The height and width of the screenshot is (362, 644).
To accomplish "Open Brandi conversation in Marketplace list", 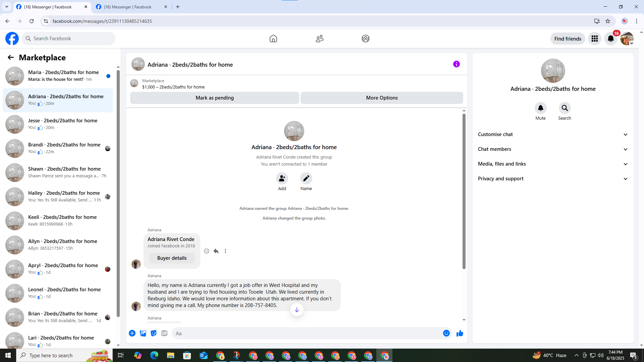I will click(58, 148).
